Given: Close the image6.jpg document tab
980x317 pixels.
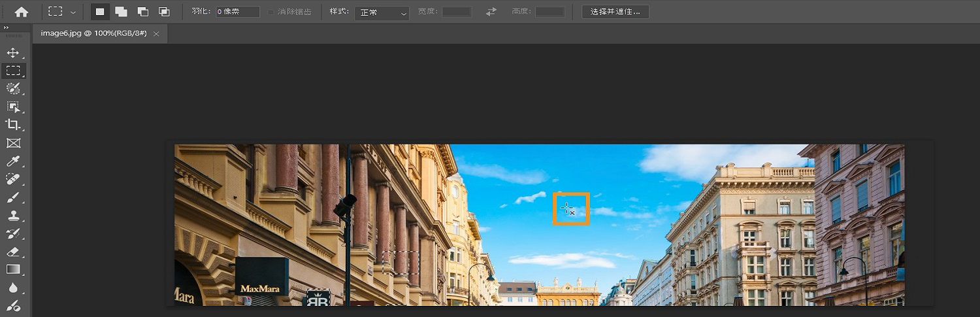Looking at the screenshot, I should click(x=156, y=33).
